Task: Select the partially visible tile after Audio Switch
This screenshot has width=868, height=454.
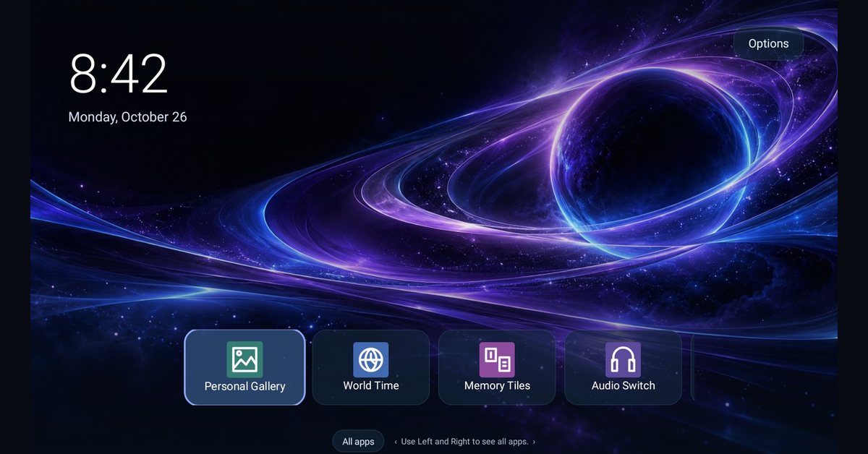Action: tap(693, 367)
